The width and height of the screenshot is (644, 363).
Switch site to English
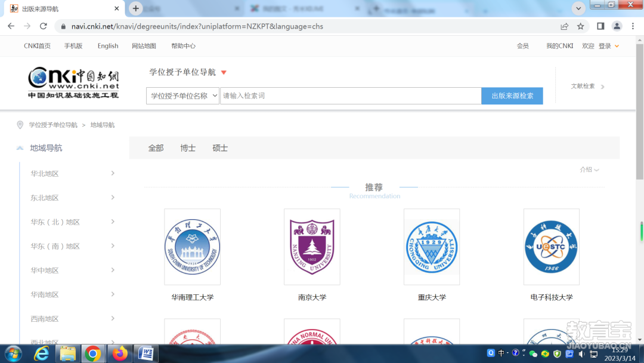pyautogui.click(x=107, y=46)
